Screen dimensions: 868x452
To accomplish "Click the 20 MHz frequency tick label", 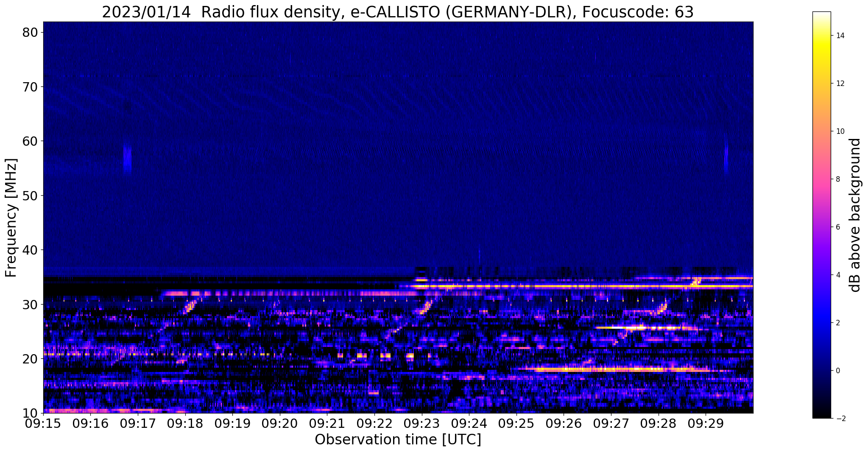I will 30,359.
